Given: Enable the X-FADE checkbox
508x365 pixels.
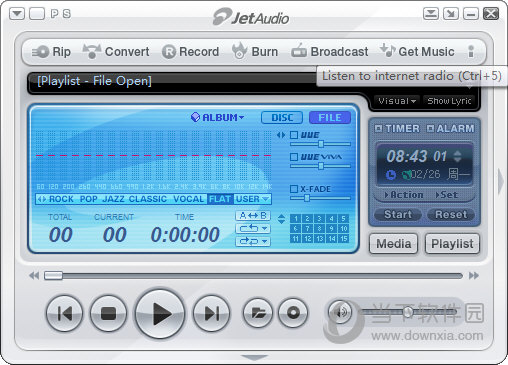Looking at the screenshot, I should 294,189.
